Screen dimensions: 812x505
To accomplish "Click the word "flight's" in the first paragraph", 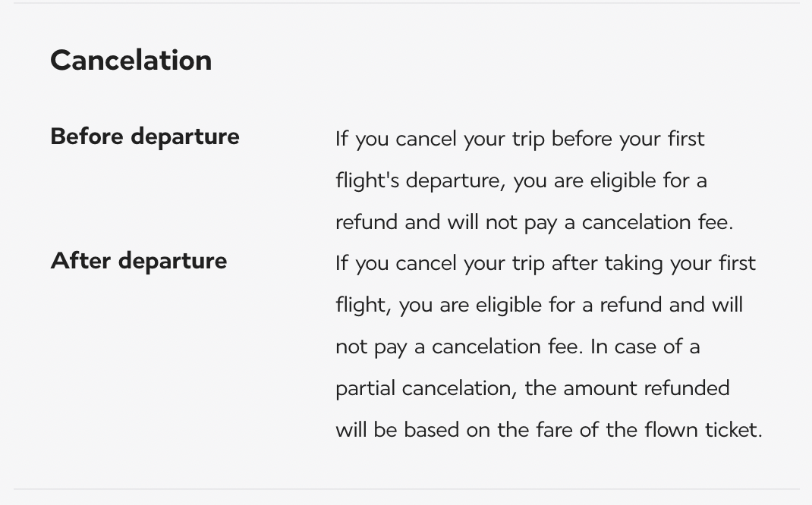I will tap(367, 181).
